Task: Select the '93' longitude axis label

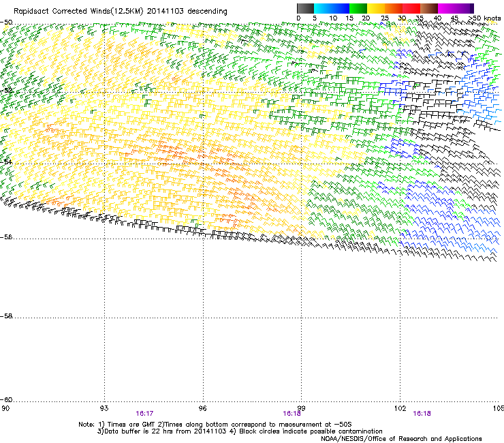Action: click(104, 408)
